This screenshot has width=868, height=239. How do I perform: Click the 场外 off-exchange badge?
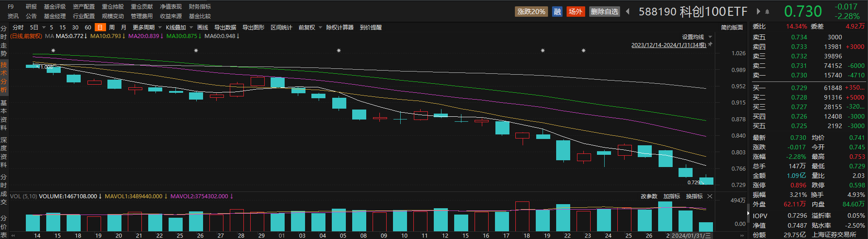575,11
